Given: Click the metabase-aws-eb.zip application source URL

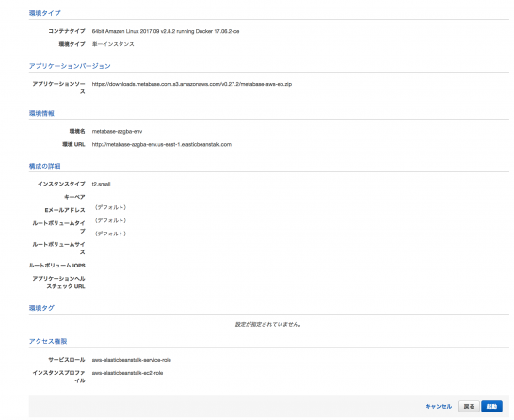Looking at the screenshot, I should [192, 84].
